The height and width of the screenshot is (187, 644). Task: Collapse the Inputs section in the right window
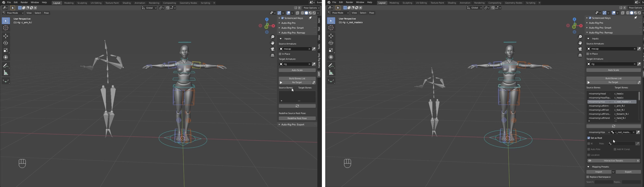[588, 39]
